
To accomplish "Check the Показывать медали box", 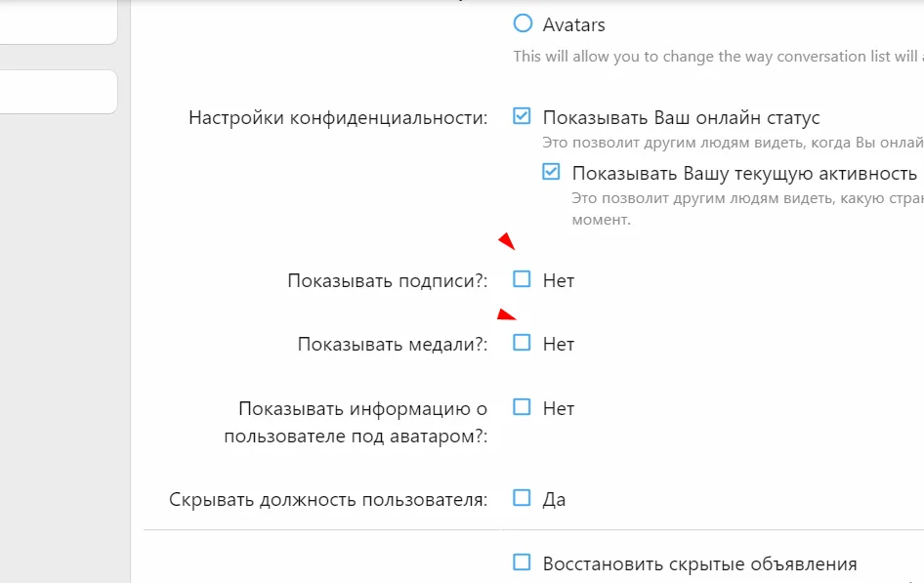I will 523,343.
